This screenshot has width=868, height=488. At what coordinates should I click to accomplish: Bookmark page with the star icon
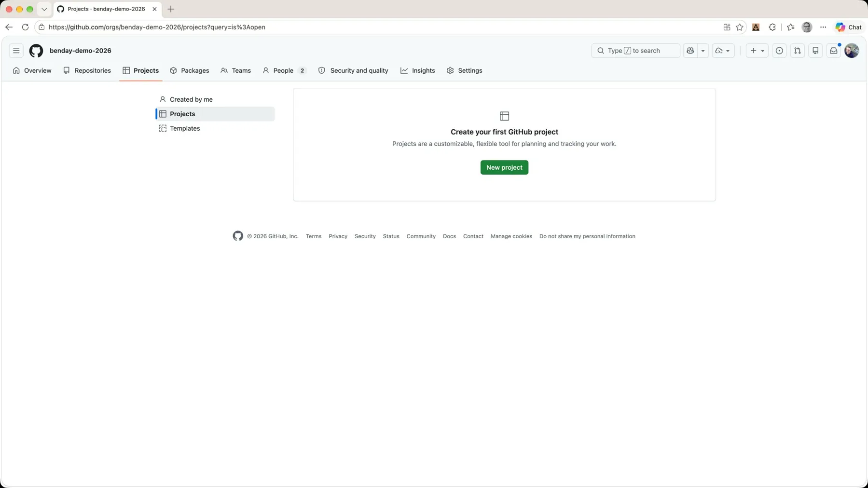pyautogui.click(x=740, y=27)
